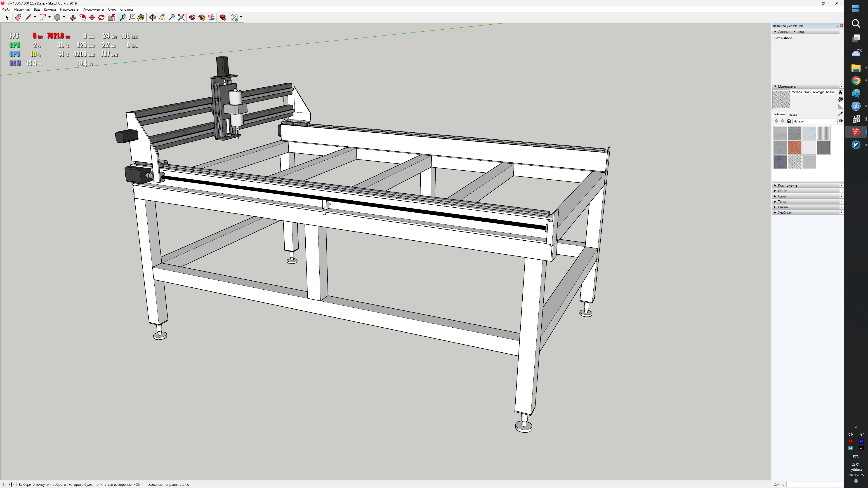Click the material eyedropper sample icon
The width and height of the screenshot is (868, 488).
click(x=840, y=114)
